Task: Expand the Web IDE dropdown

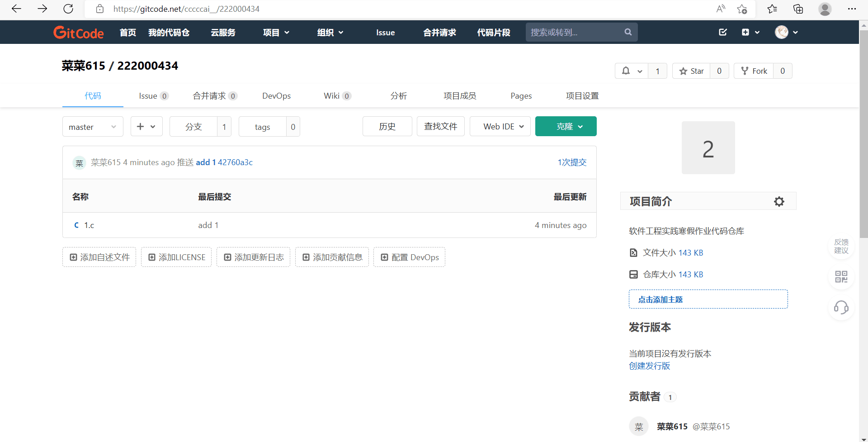Action: pos(500,126)
